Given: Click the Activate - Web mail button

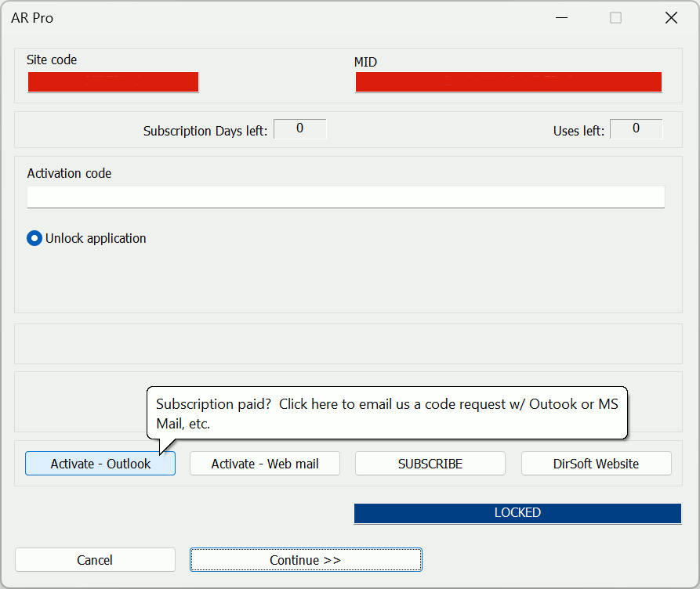Looking at the screenshot, I should 265,464.
